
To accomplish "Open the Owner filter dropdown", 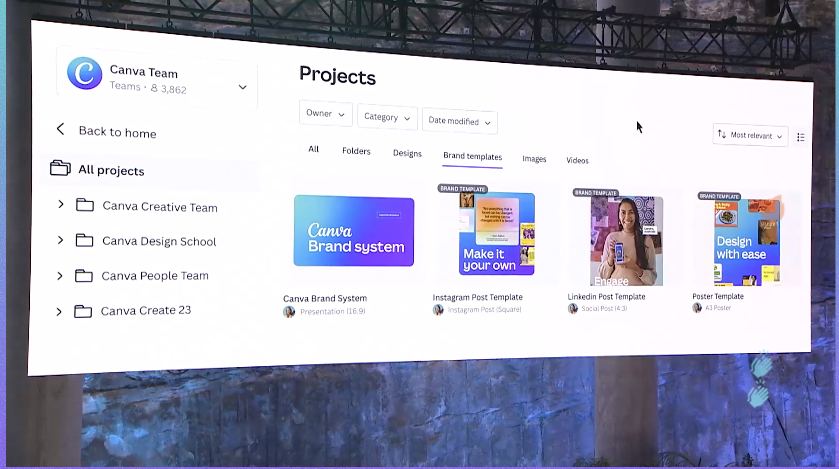I will [x=325, y=114].
